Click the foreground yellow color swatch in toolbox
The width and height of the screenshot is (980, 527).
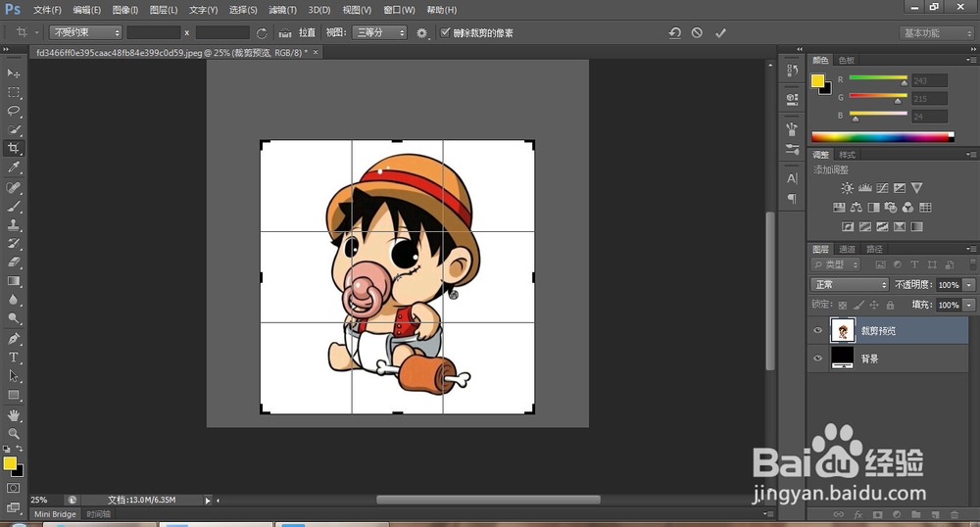[10, 463]
